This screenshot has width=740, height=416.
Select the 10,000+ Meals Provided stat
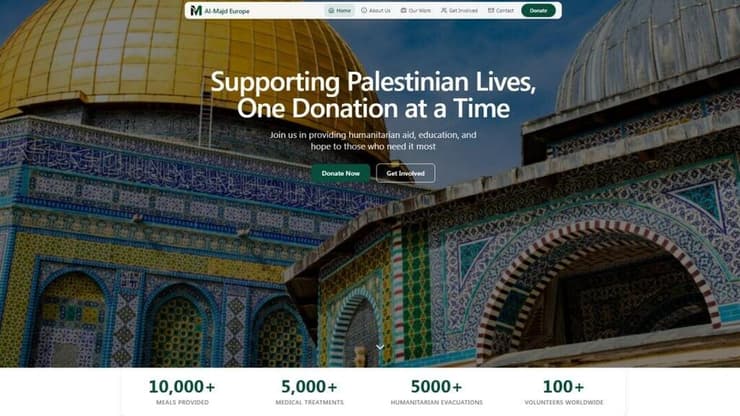pyautogui.click(x=182, y=392)
